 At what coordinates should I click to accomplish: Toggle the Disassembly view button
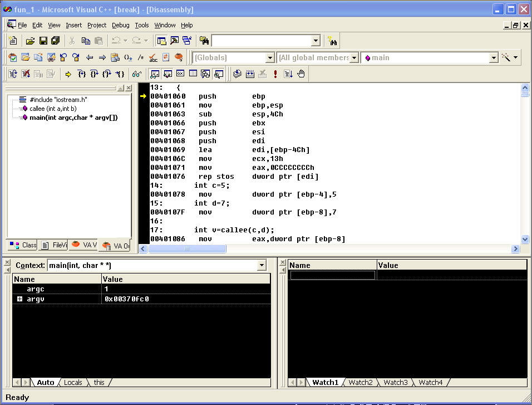pos(219,74)
